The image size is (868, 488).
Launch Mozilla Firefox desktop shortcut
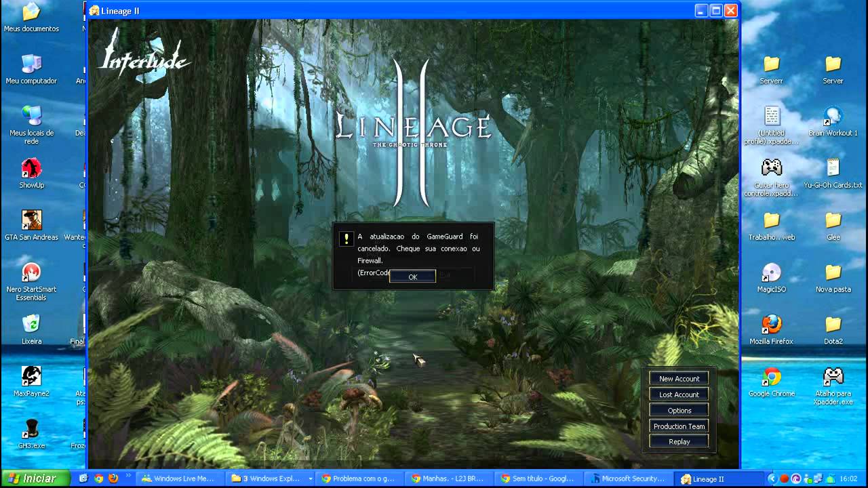[771, 330]
